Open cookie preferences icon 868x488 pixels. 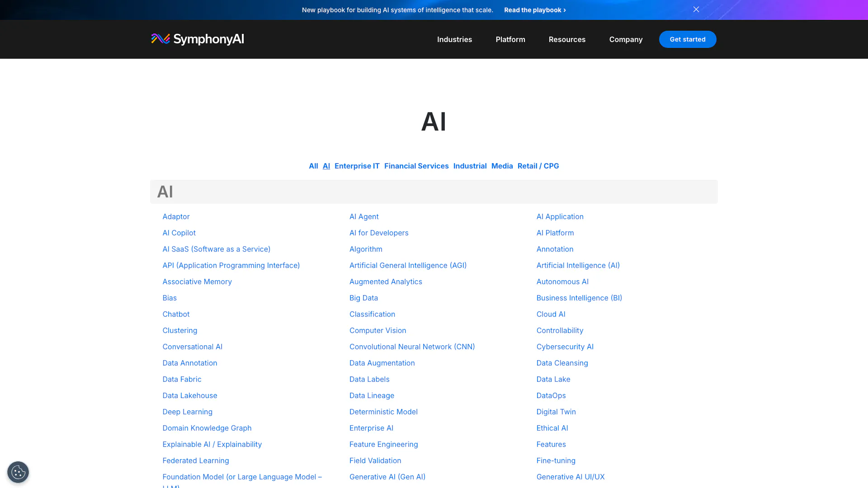(x=18, y=473)
